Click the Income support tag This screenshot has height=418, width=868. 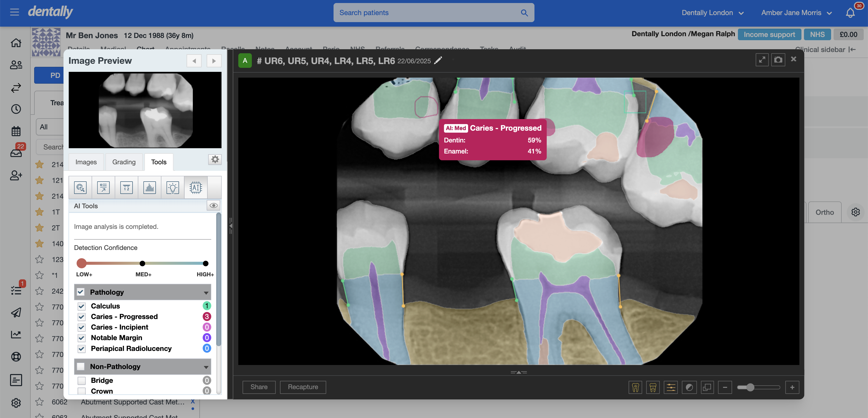(x=769, y=34)
